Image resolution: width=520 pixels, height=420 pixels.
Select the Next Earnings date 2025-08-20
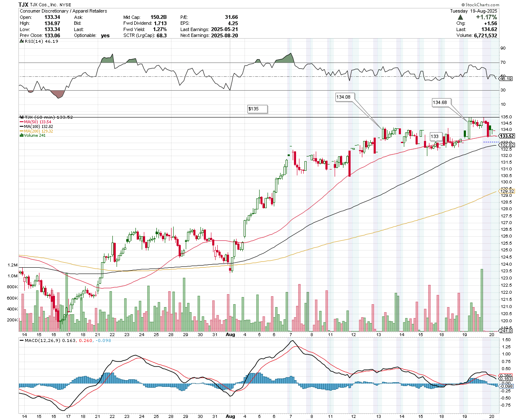[x=224, y=36]
